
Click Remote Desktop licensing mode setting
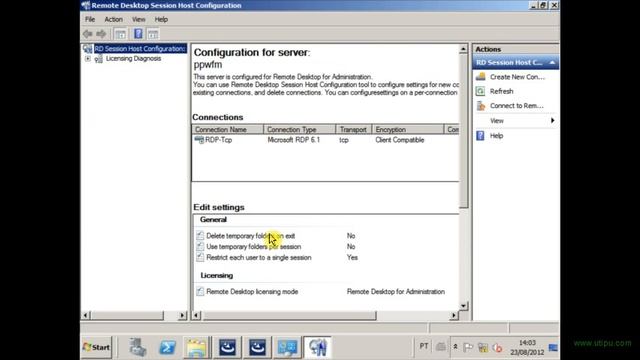[252, 291]
